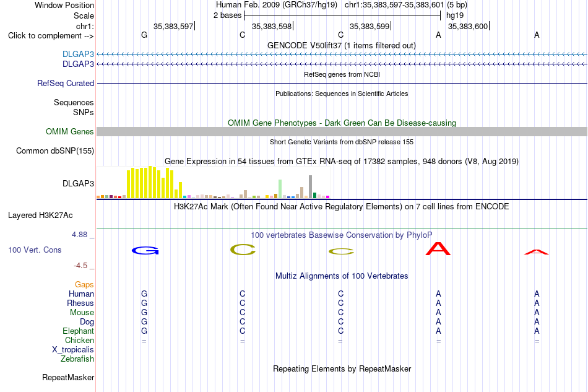This screenshot has width=588, height=392.
Task: Click the 'chr1:' base position label
Action: (85, 26)
